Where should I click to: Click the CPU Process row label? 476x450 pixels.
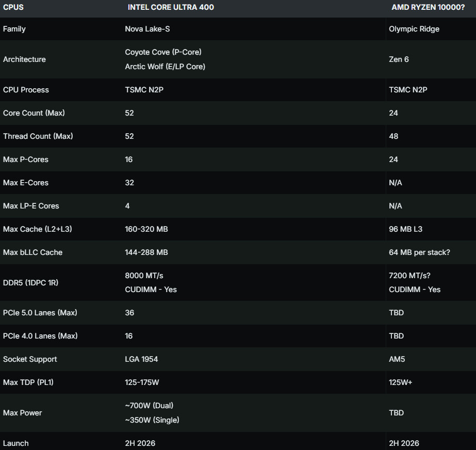pos(26,90)
